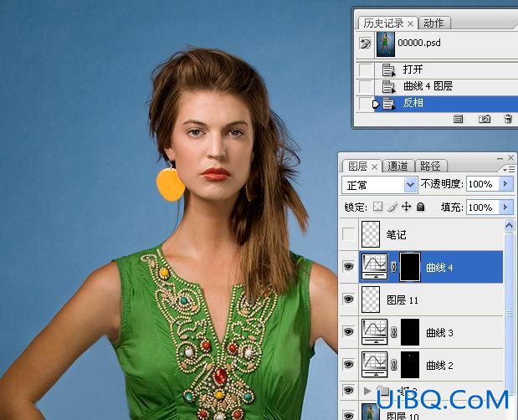518x420 pixels.
Task: Minimize the layers panel
Action: point(500,158)
